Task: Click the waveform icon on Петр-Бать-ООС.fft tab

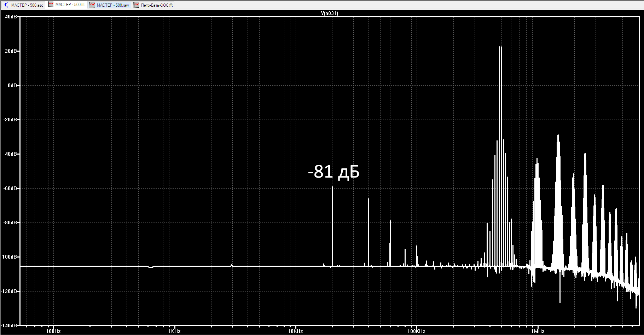Action: (136, 5)
